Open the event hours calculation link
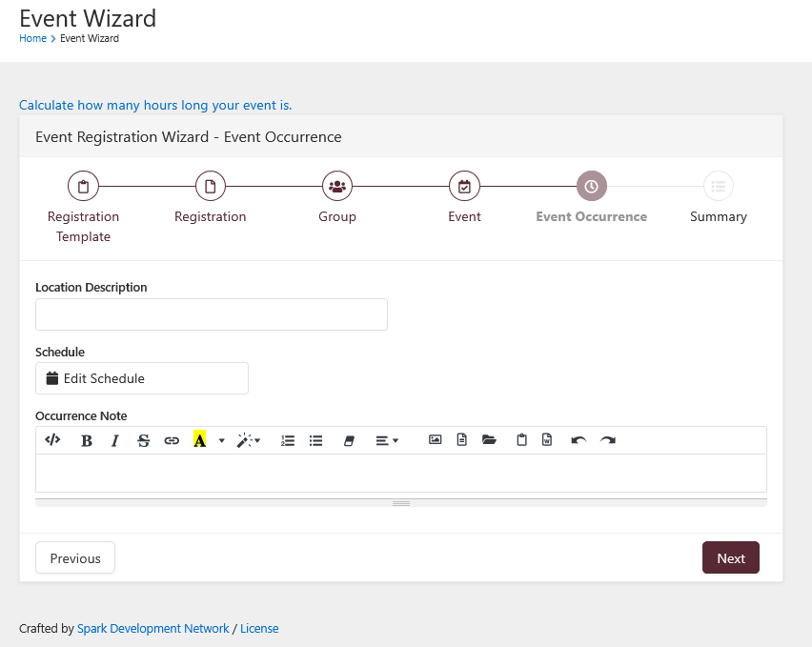The image size is (812, 647). [155, 105]
